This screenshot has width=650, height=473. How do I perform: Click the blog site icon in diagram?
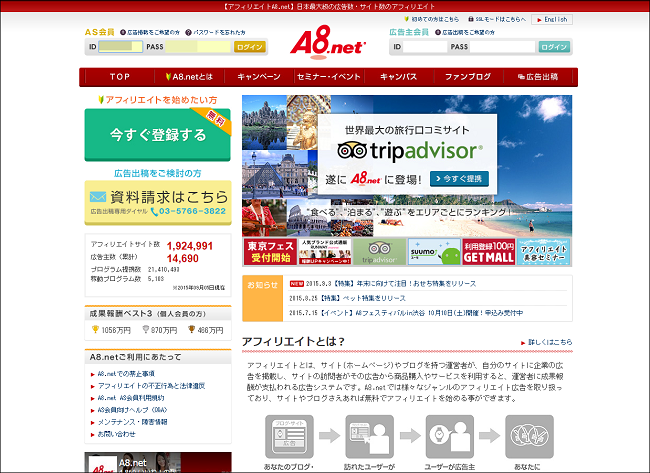289,437
